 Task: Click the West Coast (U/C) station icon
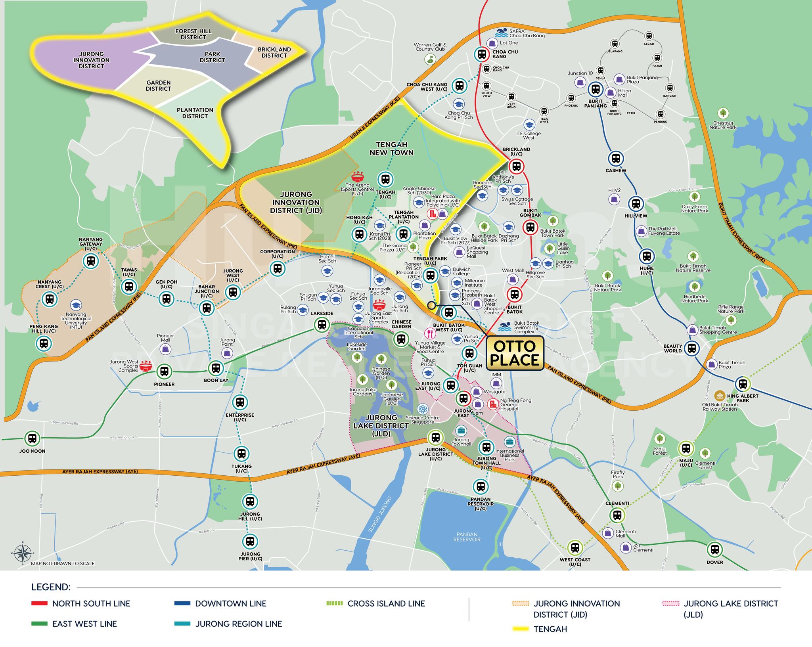pos(575,548)
